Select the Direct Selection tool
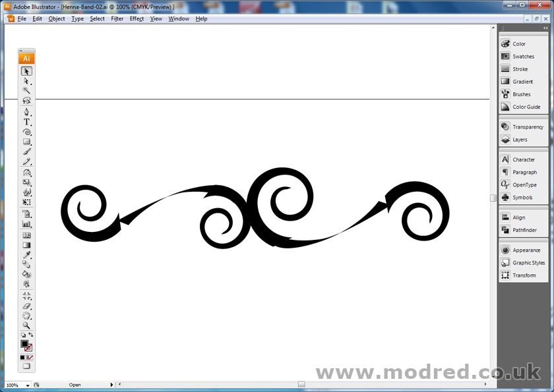The width and height of the screenshot is (554, 392). (27, 80)
